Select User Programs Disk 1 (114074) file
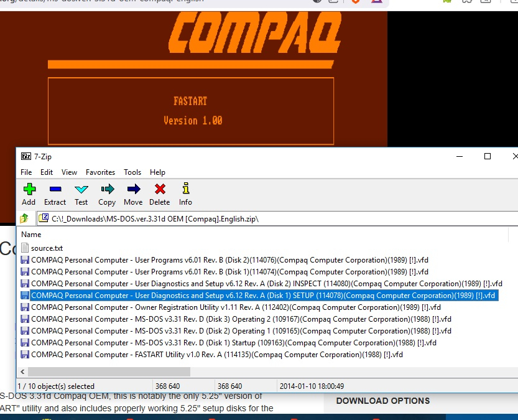The image size is (518, 420). click(x=224, y=272)
